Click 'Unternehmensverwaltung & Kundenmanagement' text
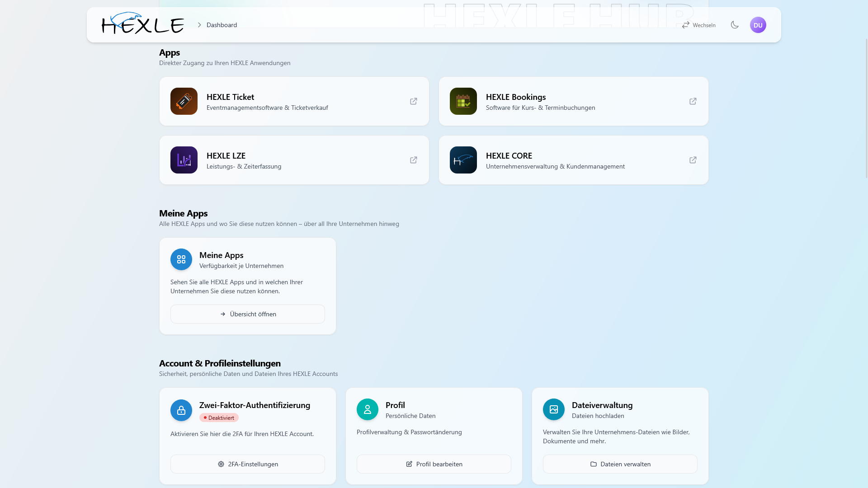Screen dimensions: 868x488 [x=555, y=166]
